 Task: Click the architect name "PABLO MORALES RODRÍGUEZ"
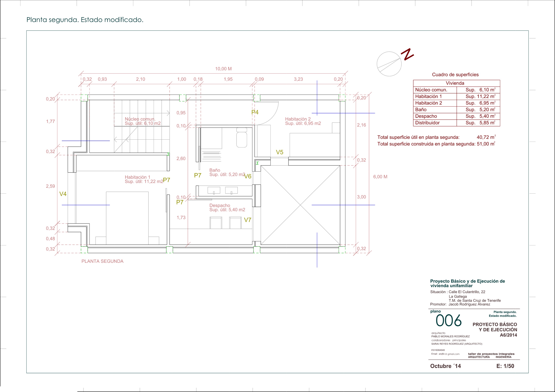tap(450, 337)
